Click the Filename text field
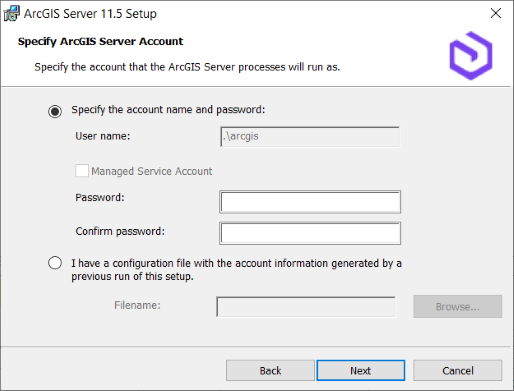The image size is (514, 391). pyautogui.click(x=306, y=307)
